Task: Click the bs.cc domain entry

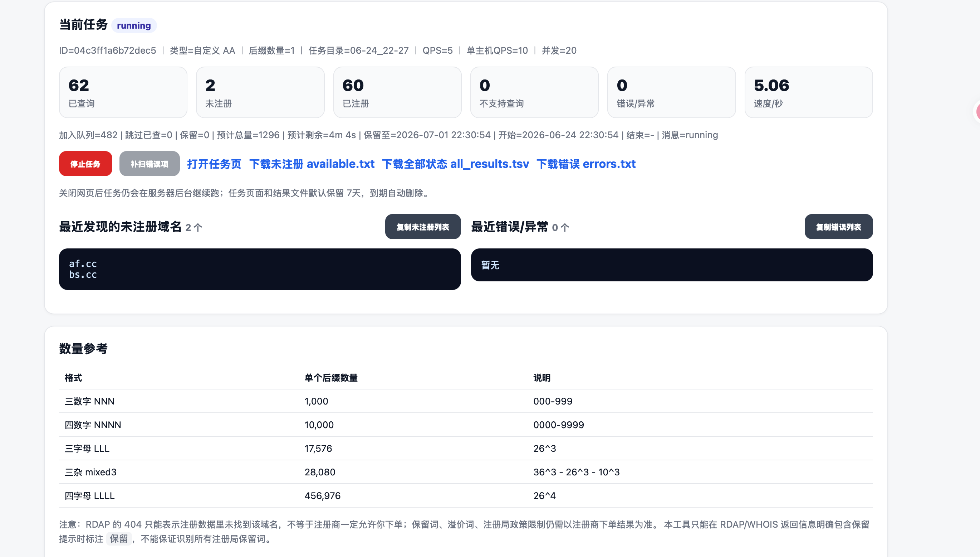Action: tap(83, 275)
